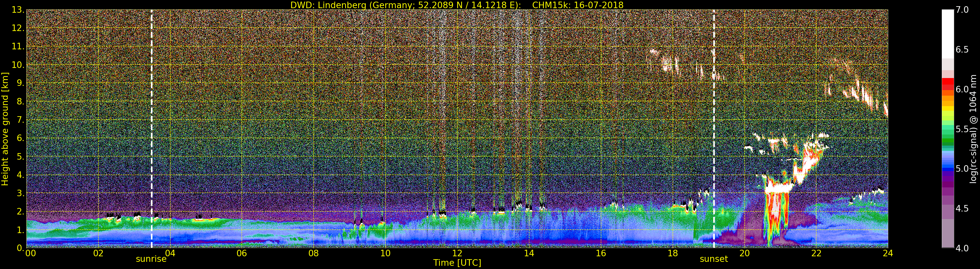The width and height of the screenshot is (980, 269).
Task: Click the 'log(rc-signal) @ 1064 nm' colorbar label
Action: click(973, 129)
